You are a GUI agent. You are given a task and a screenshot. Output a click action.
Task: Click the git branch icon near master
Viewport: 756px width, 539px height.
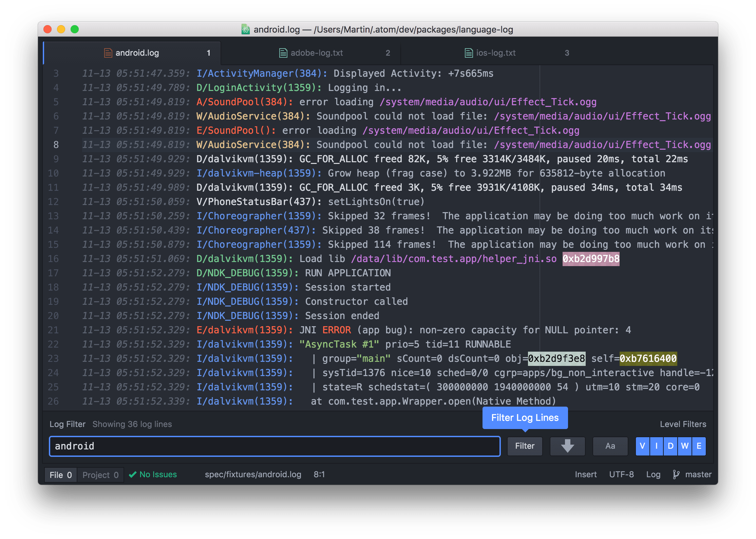tap(676, 475)
